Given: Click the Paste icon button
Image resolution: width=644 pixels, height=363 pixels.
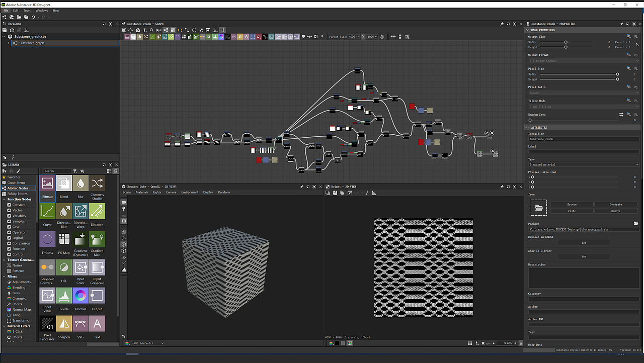Looking at the screenshot, I should 572,211.
